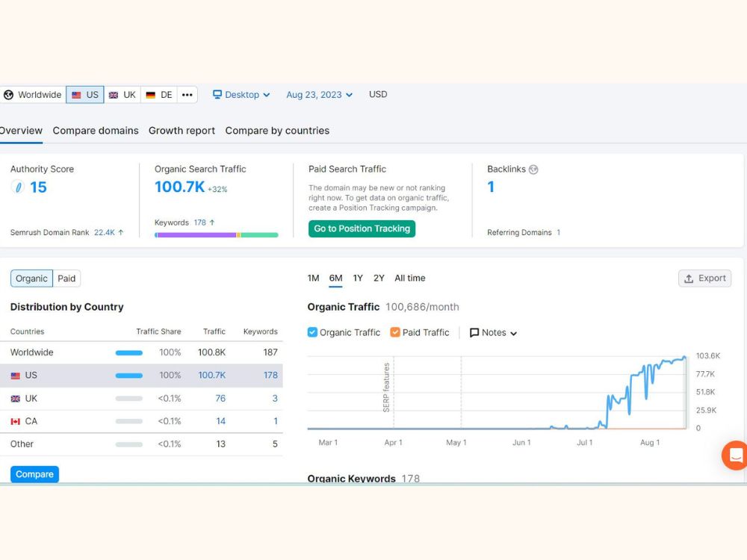Open the Backlinks count 1 link
Screen dimensions: 747x560
coord(491,187)
